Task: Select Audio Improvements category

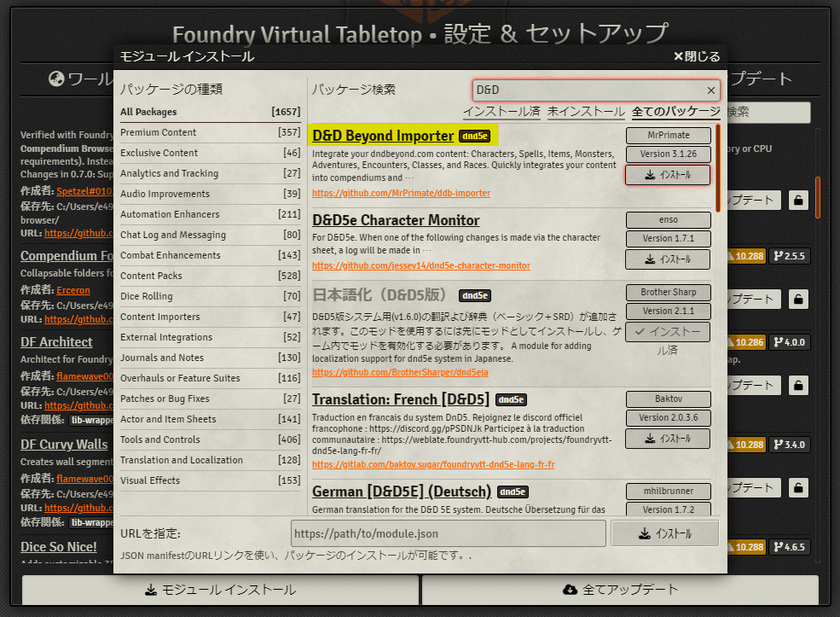Action: [x=210, y=194]
